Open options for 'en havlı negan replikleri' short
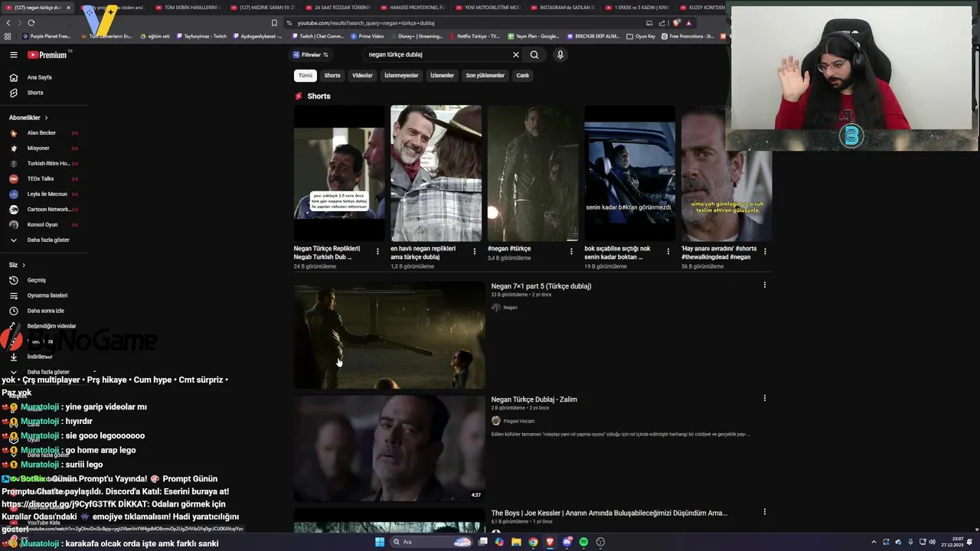The image size is (980, 551). pos(474,251)
